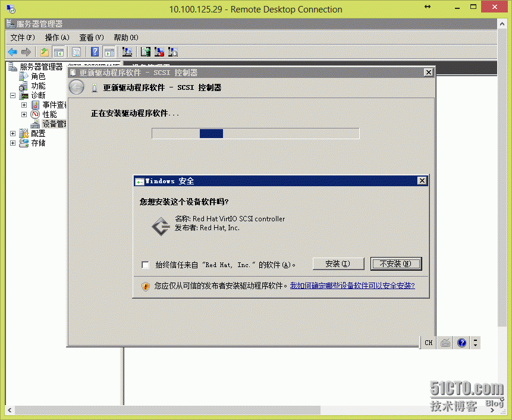512x420 pixels.
Task: Go back with the blue arrow in Server Manager toolbar
Action: coord(12,52)
